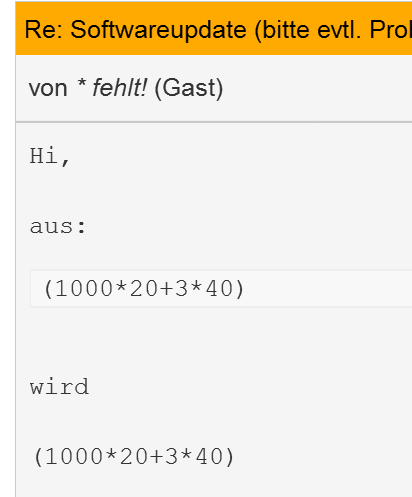
Task: Click the word 'von' in the author line
Action: pos(48,89)
